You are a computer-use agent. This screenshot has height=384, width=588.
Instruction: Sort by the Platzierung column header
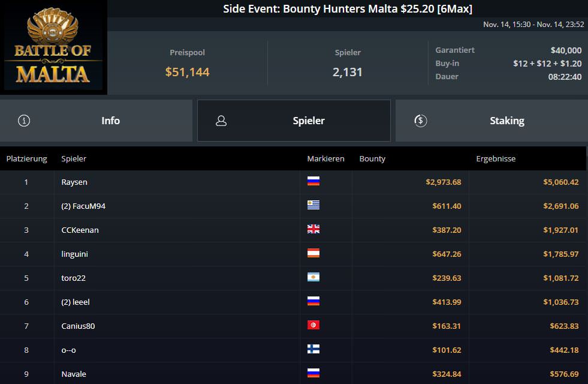tap(26, 159)
